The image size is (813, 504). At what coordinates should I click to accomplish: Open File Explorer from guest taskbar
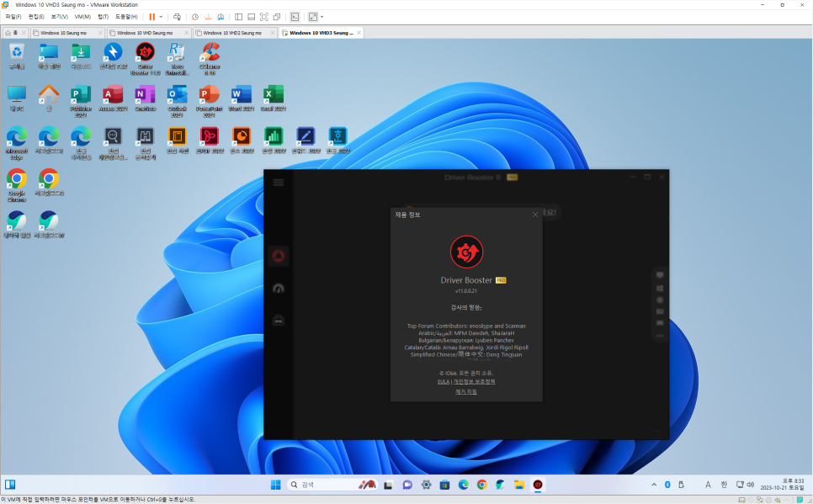coord(519,485)
